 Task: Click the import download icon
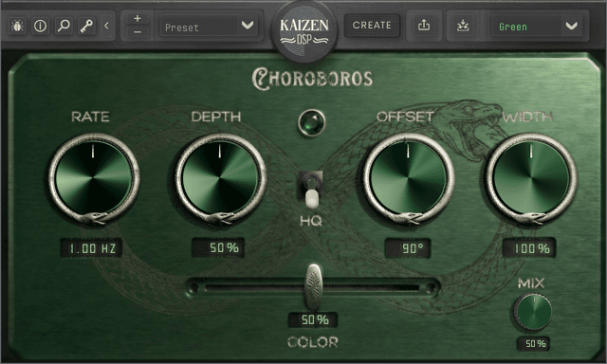pos(463,26)
